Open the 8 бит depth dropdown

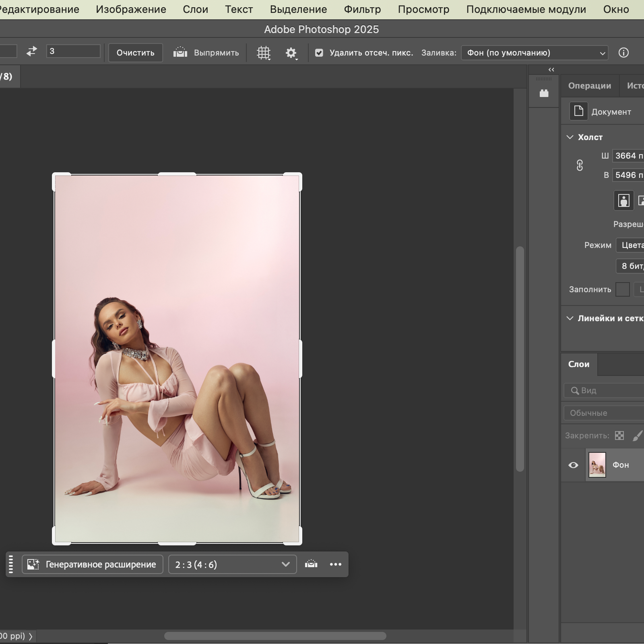click(x=630, y=266)
